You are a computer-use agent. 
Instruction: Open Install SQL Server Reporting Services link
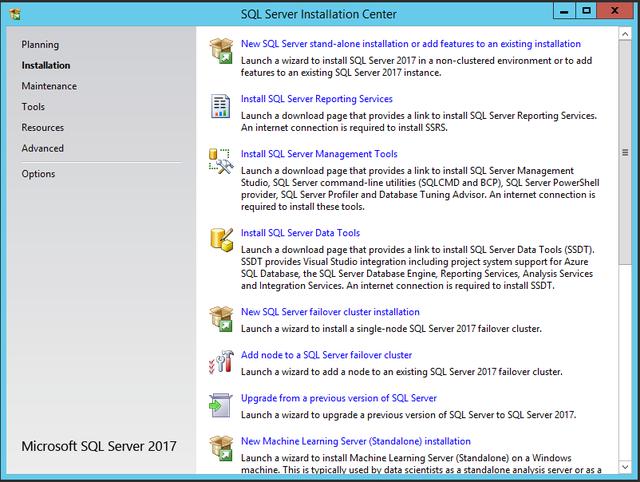point(316,99)
